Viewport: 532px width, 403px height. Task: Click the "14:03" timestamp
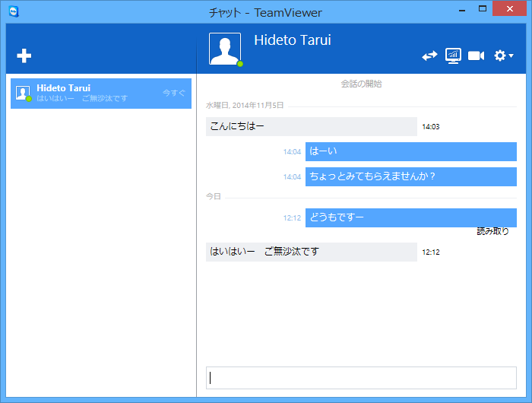pyautogui.click(x=431, y=127)
